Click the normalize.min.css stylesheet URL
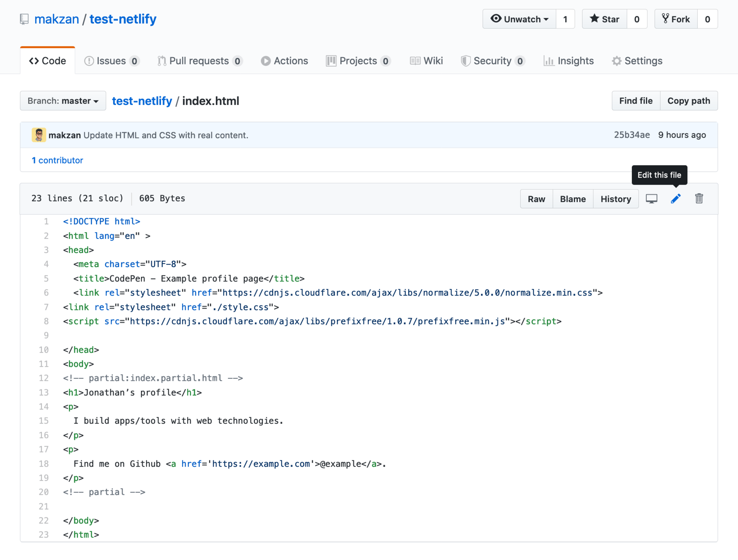The height and width of the screenshot is (560, 738). click(407, 293)
